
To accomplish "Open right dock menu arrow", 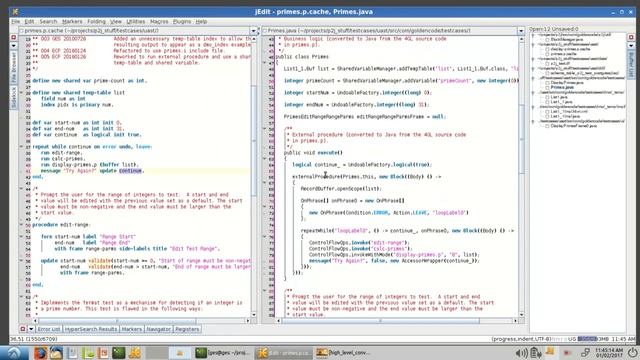I will click(631, 45).
